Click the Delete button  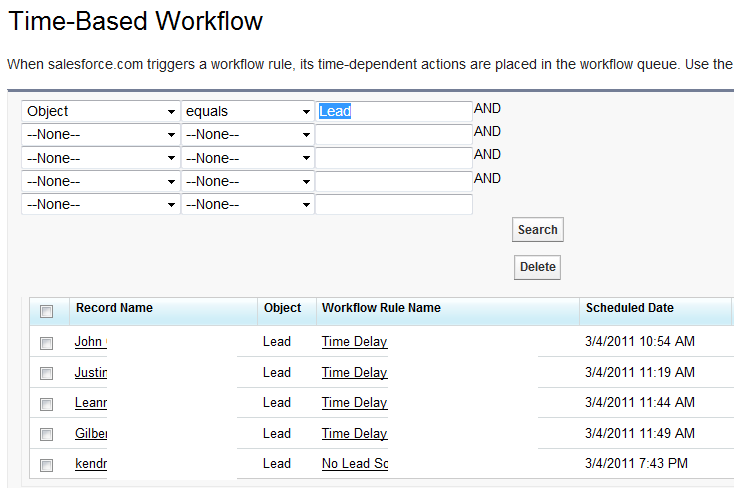(x=537, y=267)
